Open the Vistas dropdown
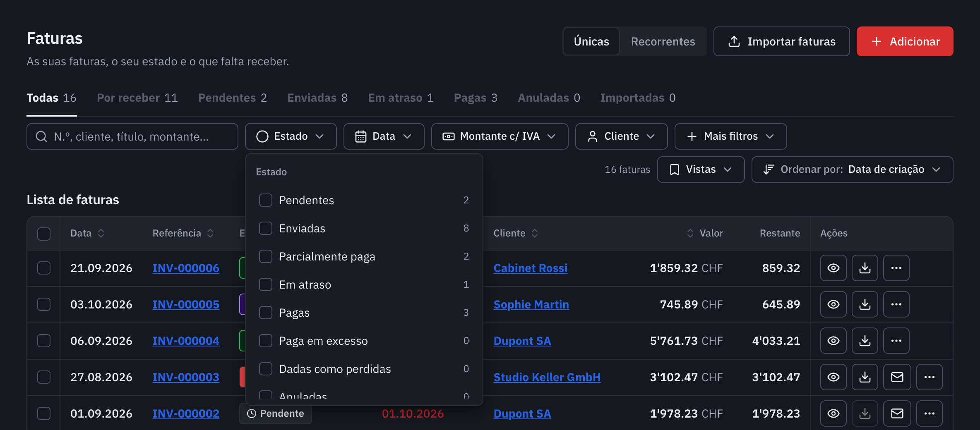This screenshot has height=430, width=980. pyautogui.click(x=701, y=170)
